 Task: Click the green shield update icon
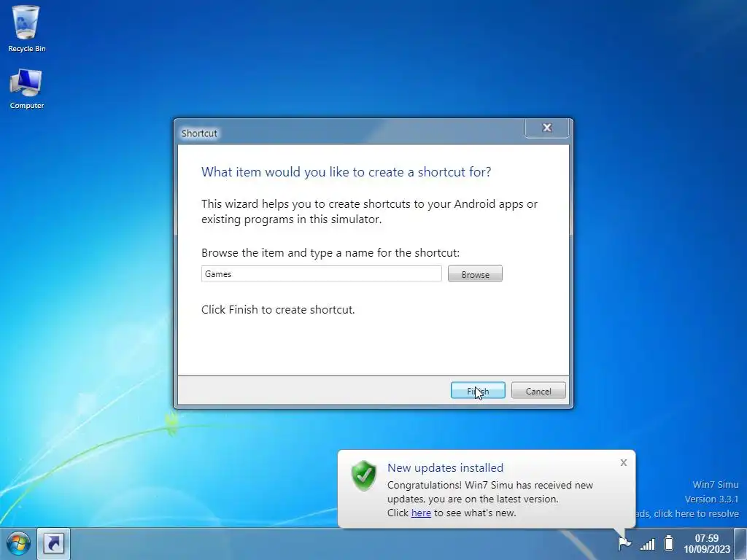pos(363,475)
